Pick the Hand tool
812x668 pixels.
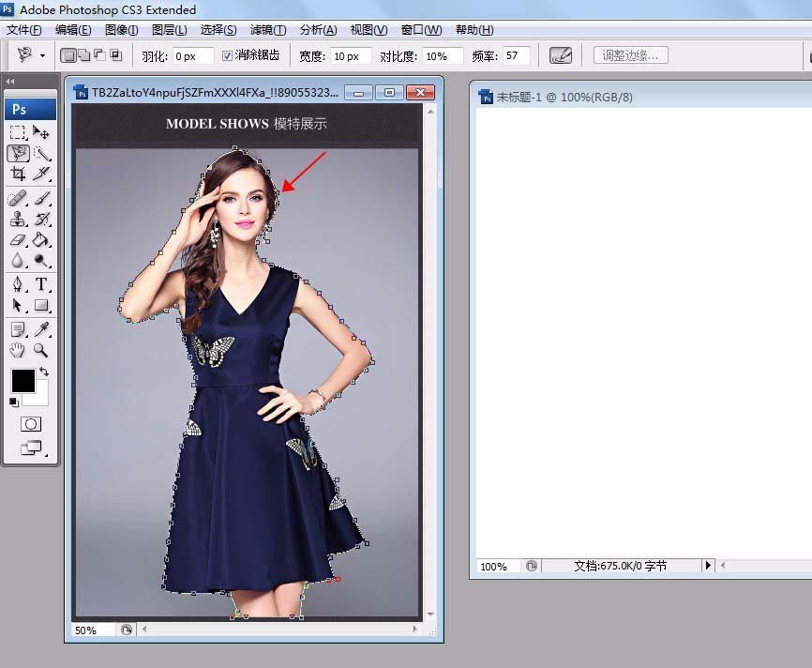pos(18,350)
